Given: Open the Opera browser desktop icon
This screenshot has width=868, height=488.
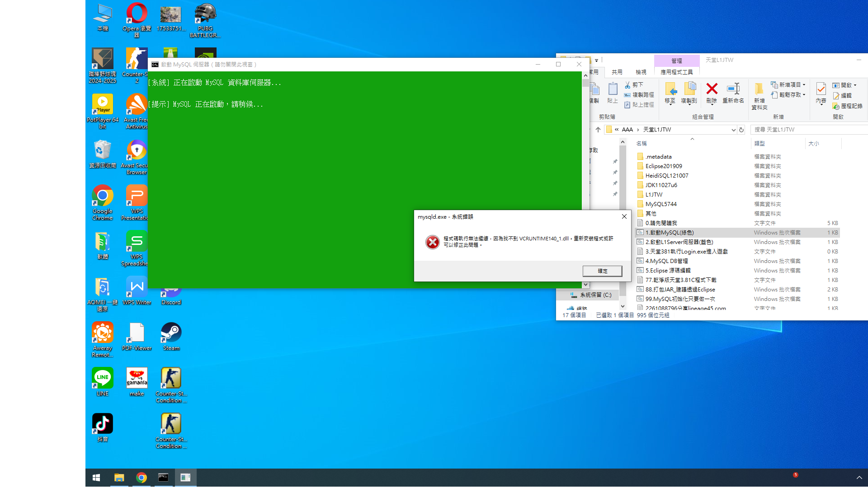Looking at the screenshot, I should click(137, 19).
